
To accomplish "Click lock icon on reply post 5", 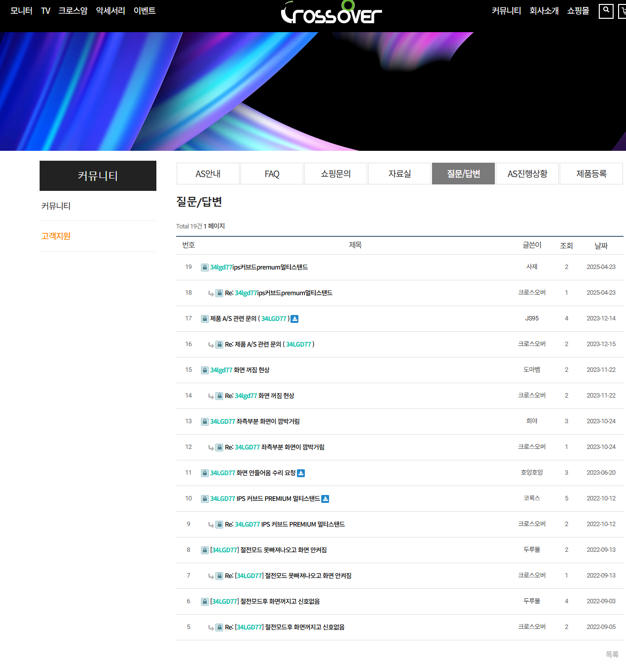I will 219,627.
